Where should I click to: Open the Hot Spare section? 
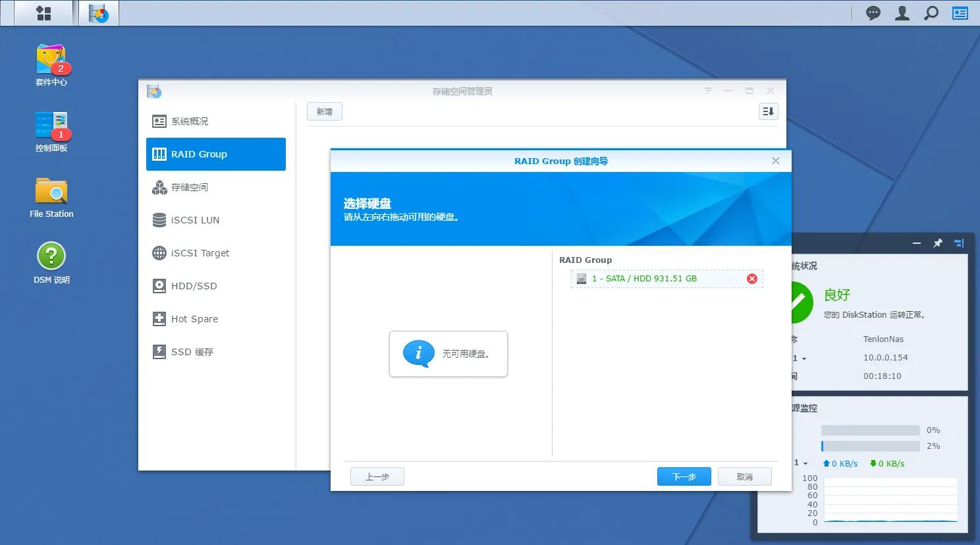pos(194,318)
